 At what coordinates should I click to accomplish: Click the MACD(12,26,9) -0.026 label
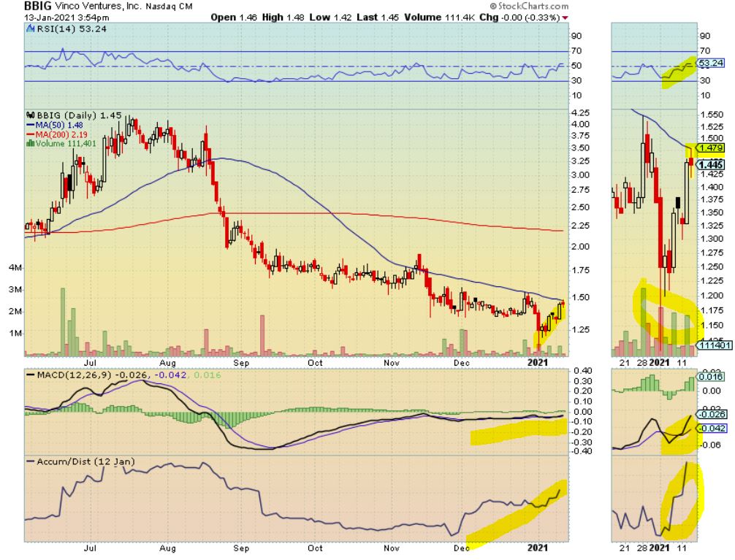click(x=93, y=375)
